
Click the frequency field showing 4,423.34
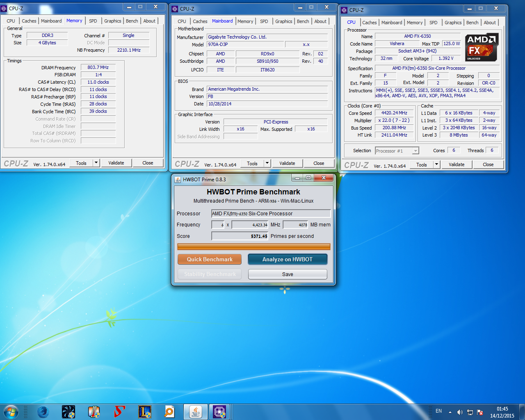pyautogui.click(x=250, y=224)
